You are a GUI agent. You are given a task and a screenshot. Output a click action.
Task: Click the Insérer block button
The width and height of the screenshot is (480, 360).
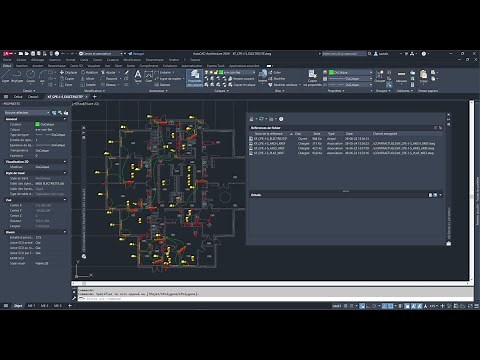[x=263, y=76]
